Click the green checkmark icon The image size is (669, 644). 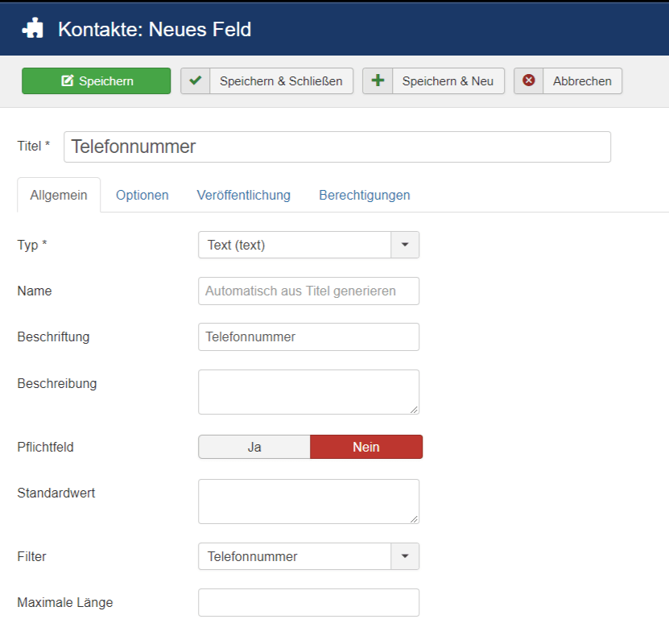coord(196,80)
